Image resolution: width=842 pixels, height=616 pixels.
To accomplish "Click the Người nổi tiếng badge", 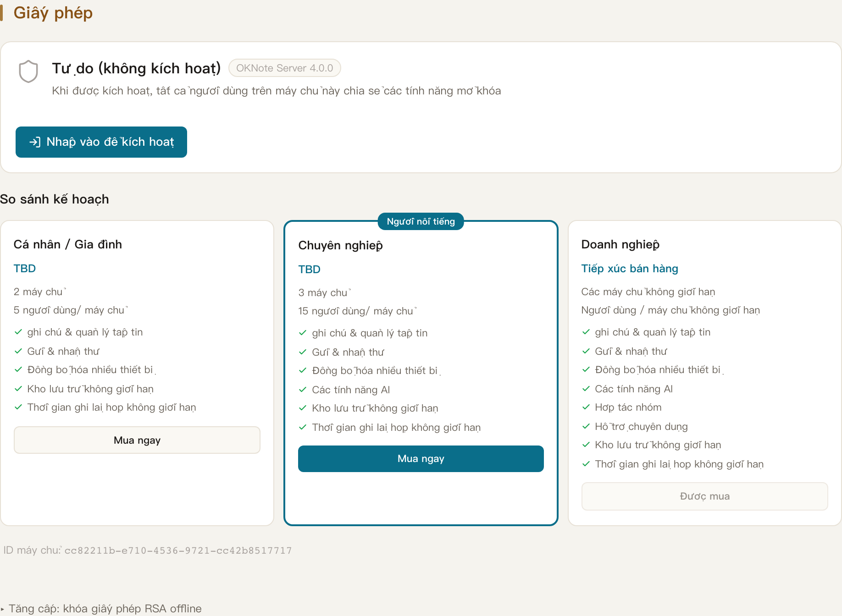I will [421, 221].
